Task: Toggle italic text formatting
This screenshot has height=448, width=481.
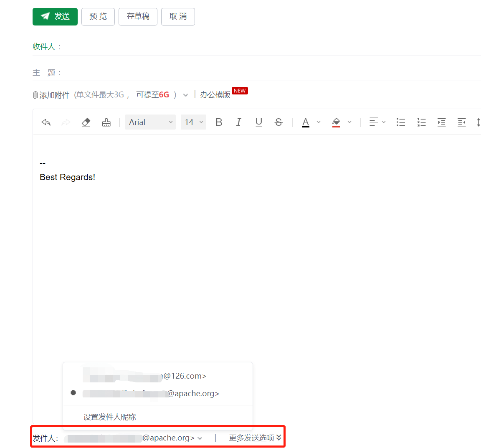Action: [x=238, y=122]
